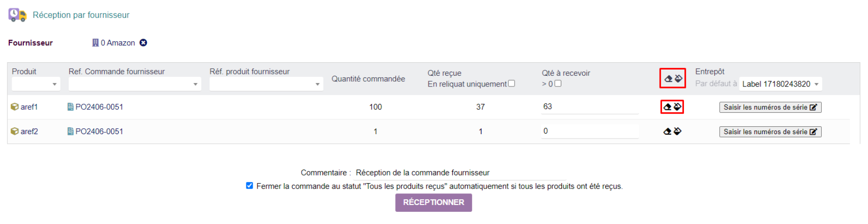Fill remaining quantity on aref1 row
Image resolution: width=868 pixels, height=224 pixels.
[677, 106]
